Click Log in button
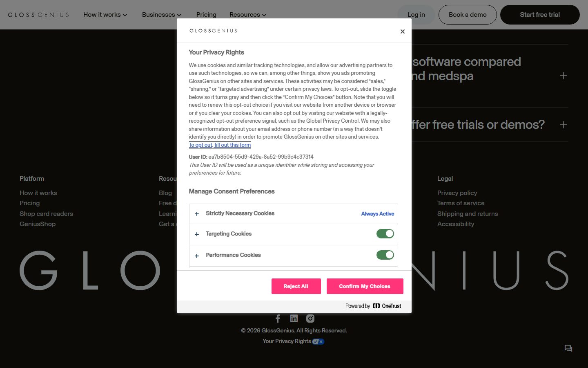This screenshot has height=368, width=588. click(x=416, y=15)
